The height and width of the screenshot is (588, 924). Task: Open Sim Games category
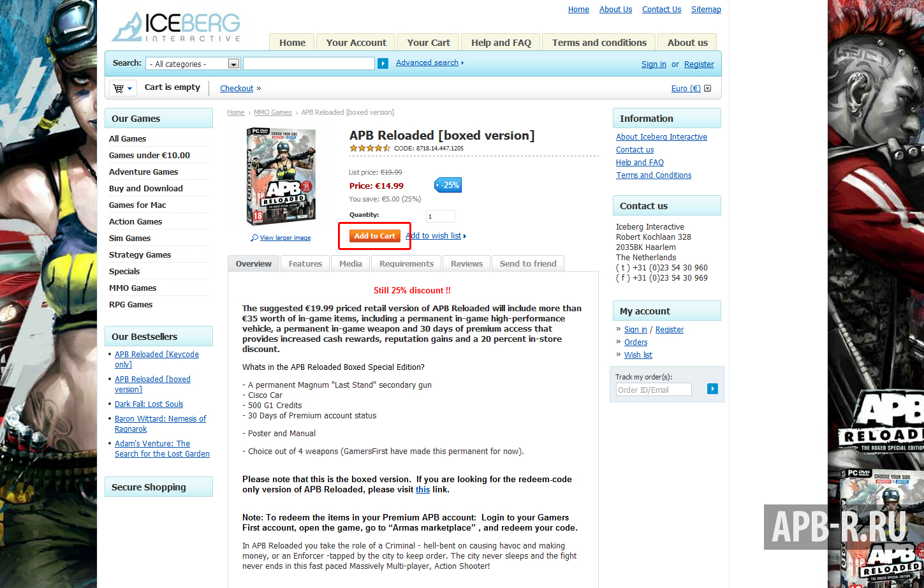130,239
